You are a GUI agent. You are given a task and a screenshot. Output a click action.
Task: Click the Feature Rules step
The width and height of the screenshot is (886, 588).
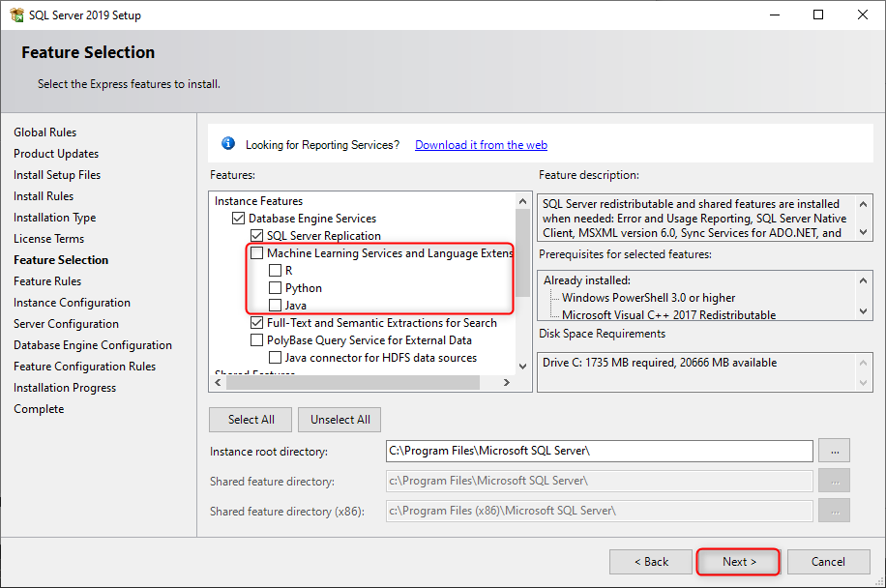coord(46,281)
